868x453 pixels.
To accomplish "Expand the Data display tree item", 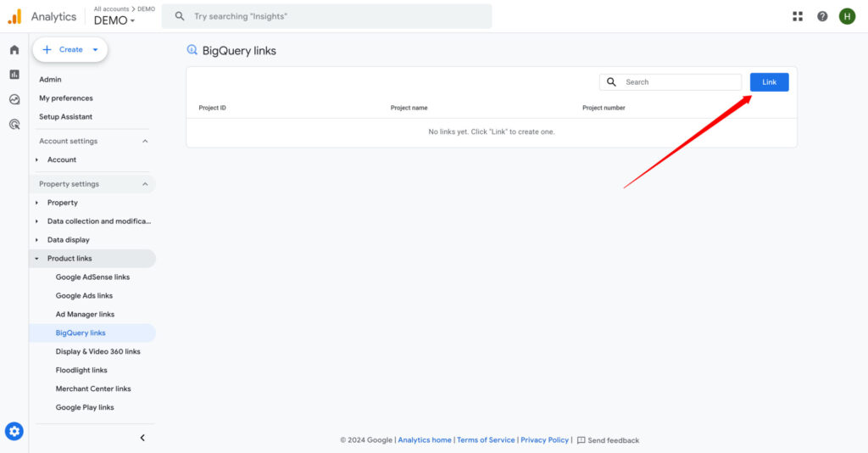I will [68, 240].
